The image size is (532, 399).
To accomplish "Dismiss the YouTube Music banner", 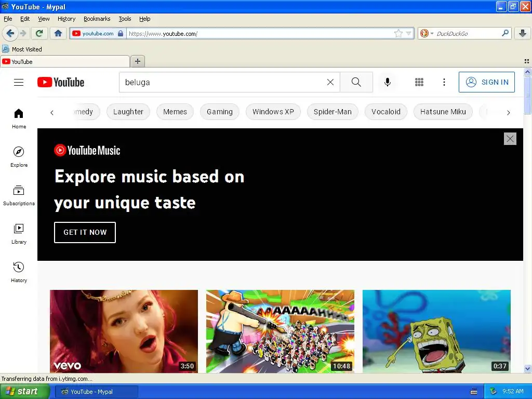I will (510, 139).
